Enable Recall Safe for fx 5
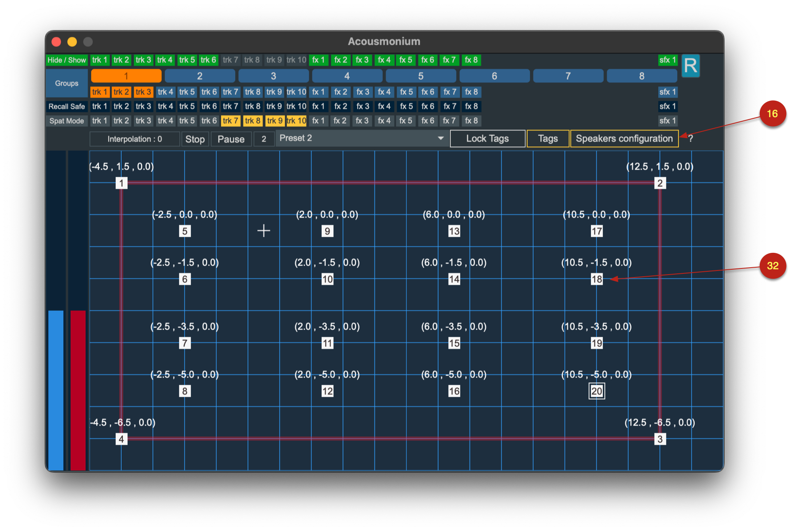This screenshot has width=789, height=532. [406, 106]
